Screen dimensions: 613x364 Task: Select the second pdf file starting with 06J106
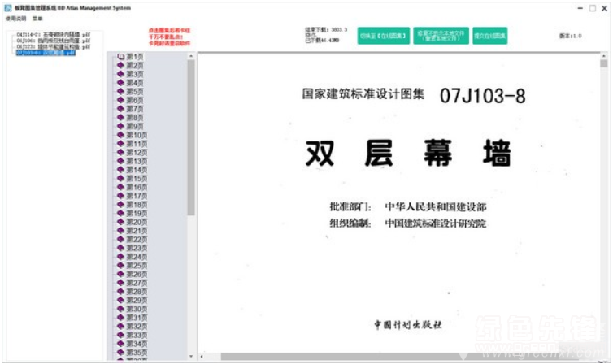(53, 41)
